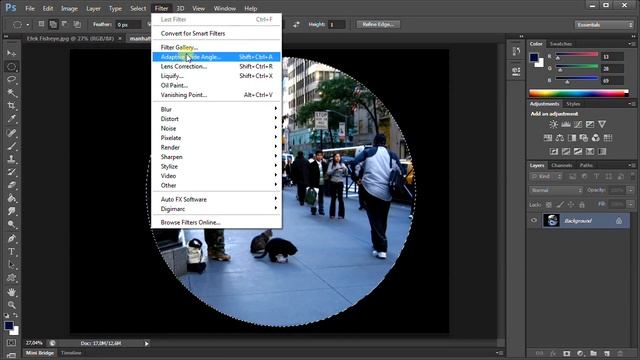Expand the Auto FX Software submenu
Screen dimensions: 640x360
click(216, 199)
